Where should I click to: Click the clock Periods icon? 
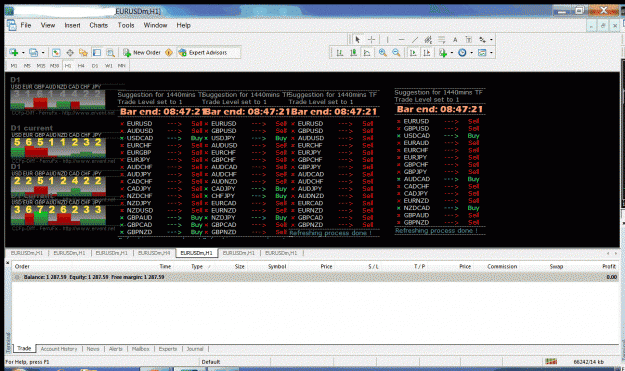coord(462,53)
